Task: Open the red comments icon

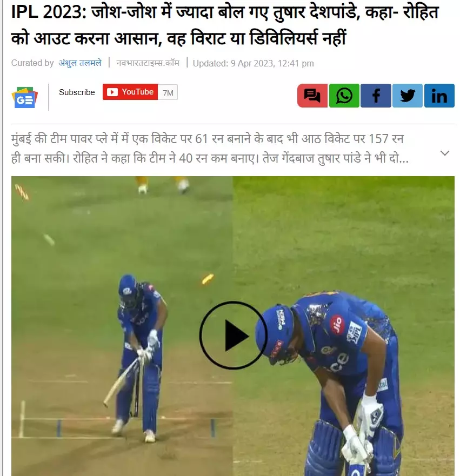Action: [x=312, y=96]
